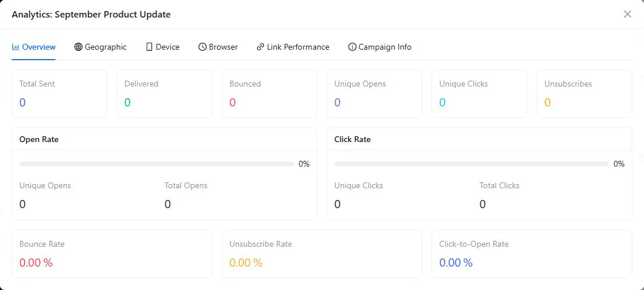644x290 pixels.
Task: Click the yellow Unsubscribes value 0
Action: [547, 102]
